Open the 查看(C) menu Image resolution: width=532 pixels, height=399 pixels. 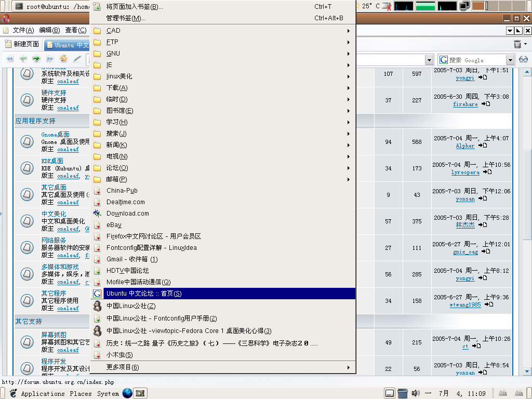pos(76,30)
